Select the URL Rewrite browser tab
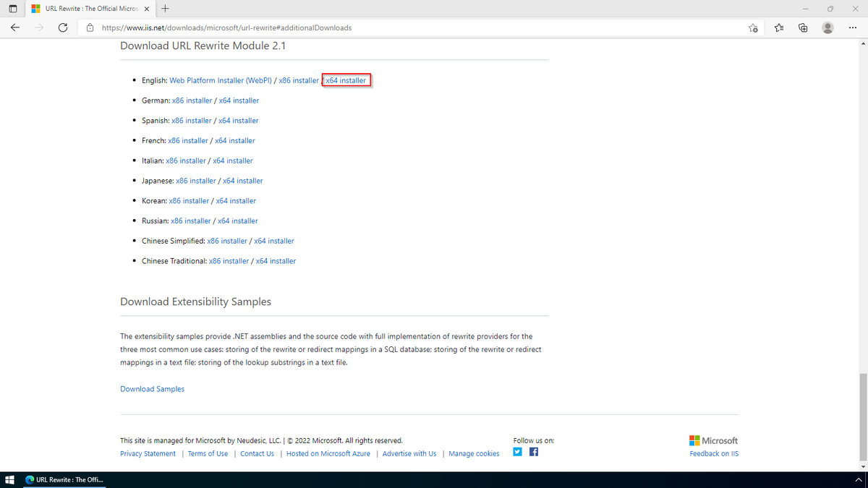Image resolution: width=868 pixels, height=488 pixels. (x=87, y=9)
